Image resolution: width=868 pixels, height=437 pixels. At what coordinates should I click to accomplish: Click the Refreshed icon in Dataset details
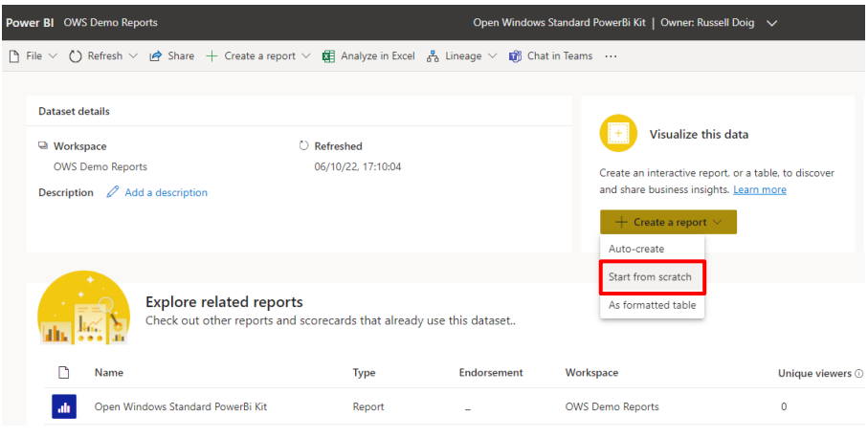click(303, 146)
